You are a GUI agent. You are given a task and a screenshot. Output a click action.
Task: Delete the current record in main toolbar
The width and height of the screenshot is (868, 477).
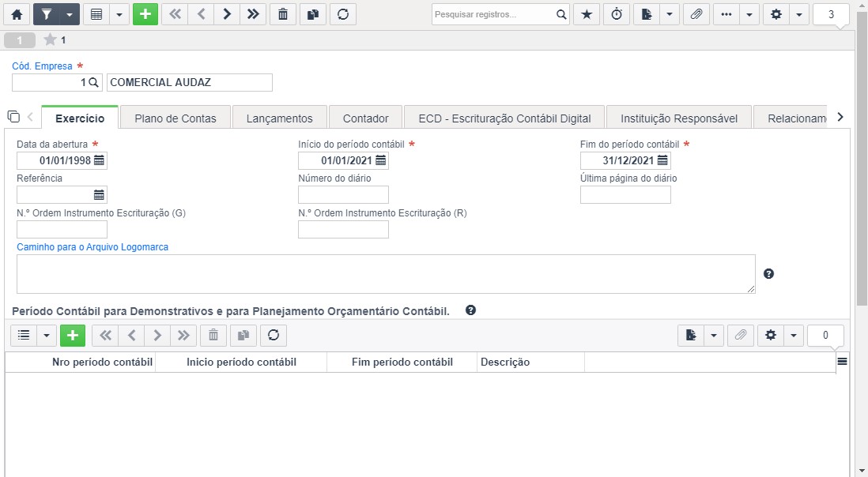[x=283, y=14]
